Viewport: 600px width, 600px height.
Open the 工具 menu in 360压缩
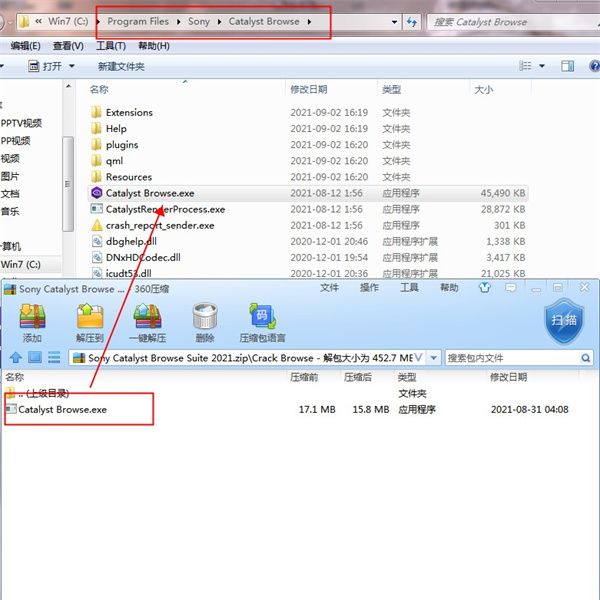(409, 288)
